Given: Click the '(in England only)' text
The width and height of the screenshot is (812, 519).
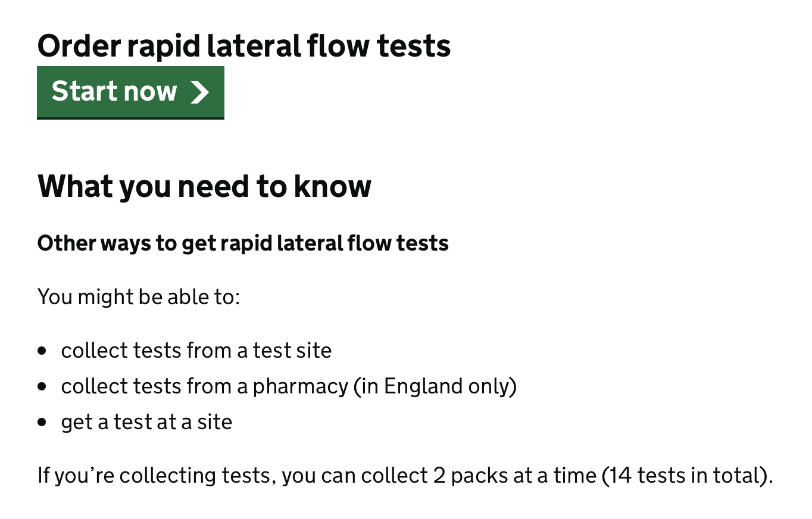Looking at the screenshot, I should tap(435, 386).
